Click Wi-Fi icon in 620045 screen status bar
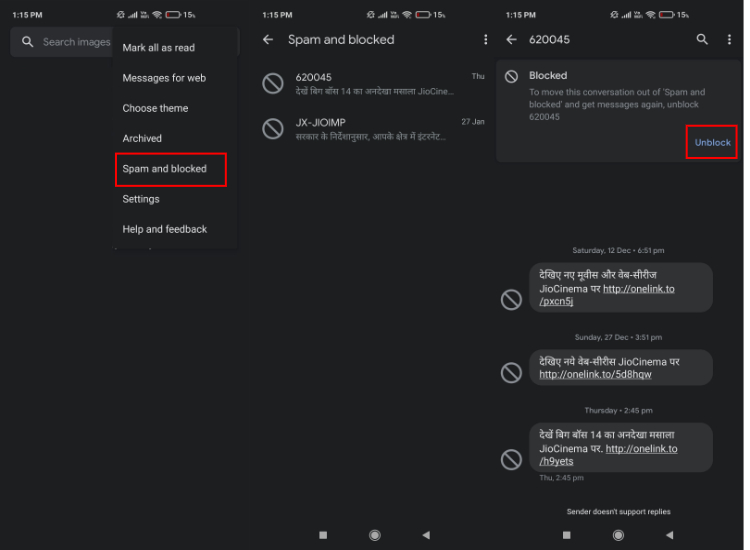 651,15
